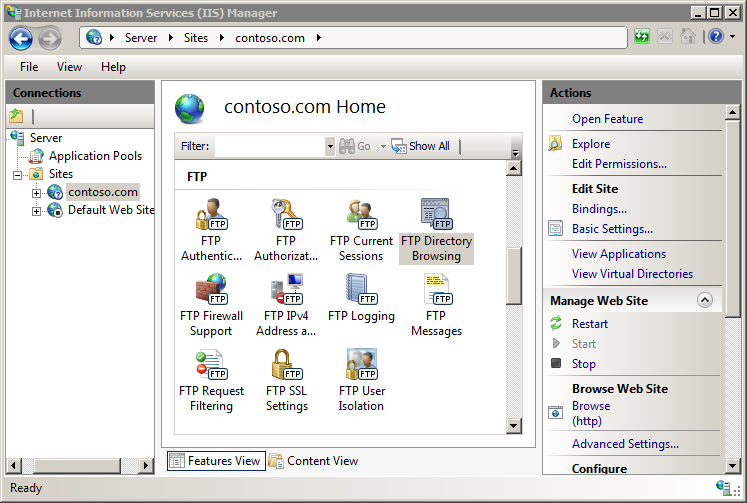The image size is (747, 503).
Task: Click the Back navigation arrow
Action: [21, 38]
